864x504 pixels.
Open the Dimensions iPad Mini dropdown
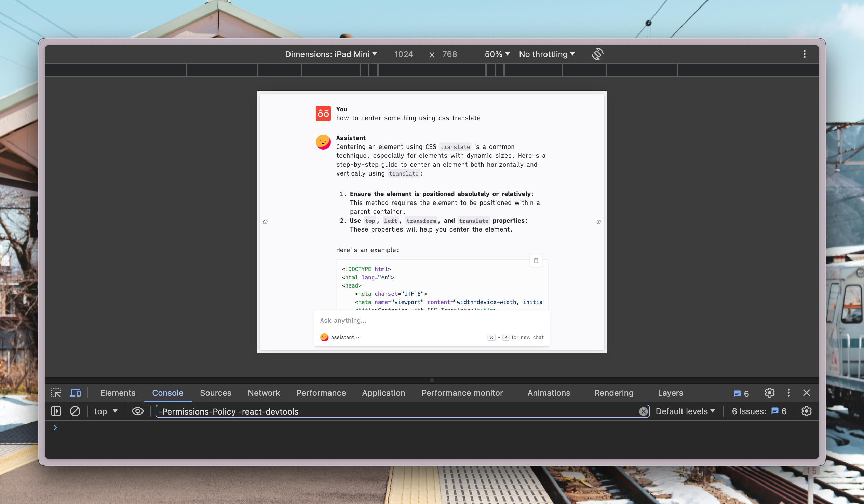pos(331,54)
